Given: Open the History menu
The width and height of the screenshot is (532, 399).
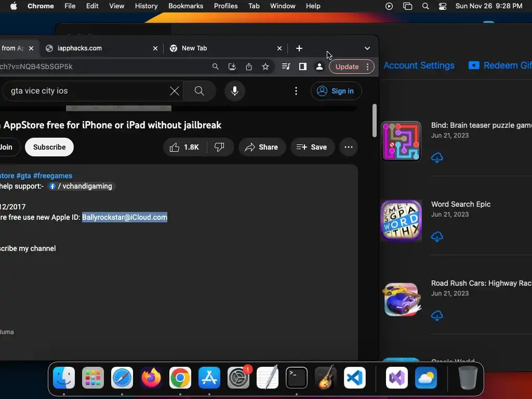Looking at the screenshot, I should click(x=146, y=6).
